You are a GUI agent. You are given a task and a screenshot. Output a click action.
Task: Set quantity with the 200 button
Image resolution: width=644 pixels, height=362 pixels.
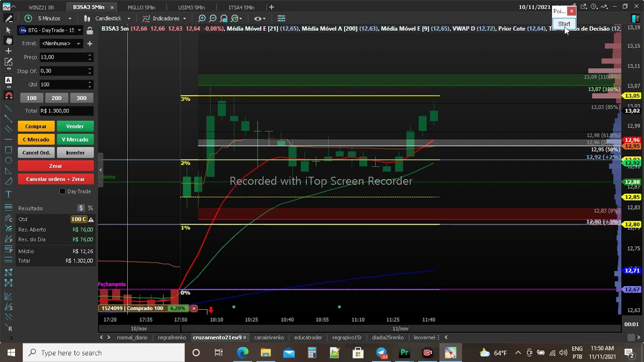(56, 98)
